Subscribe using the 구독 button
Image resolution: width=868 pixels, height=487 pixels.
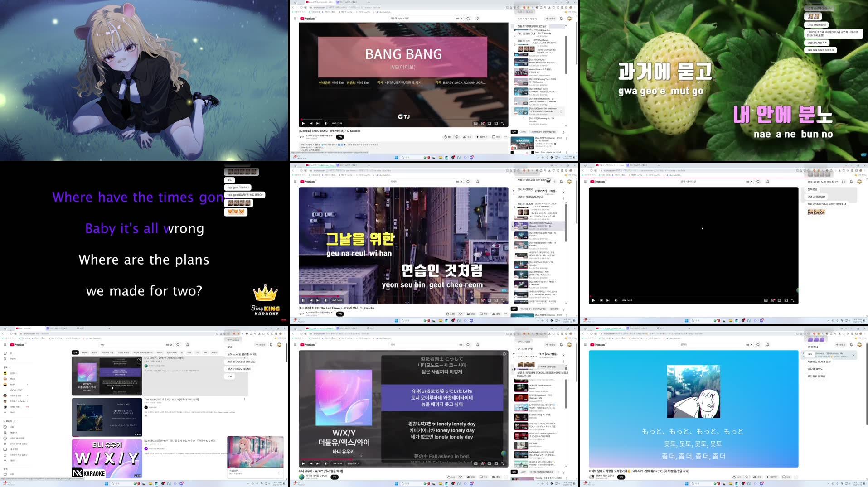pos(339,137)
